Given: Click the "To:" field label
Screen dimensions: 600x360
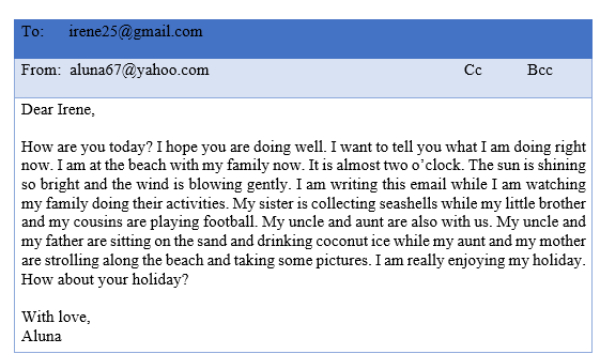Looking at the screenshot, I should pyautogui.click(x=33, y=31).
